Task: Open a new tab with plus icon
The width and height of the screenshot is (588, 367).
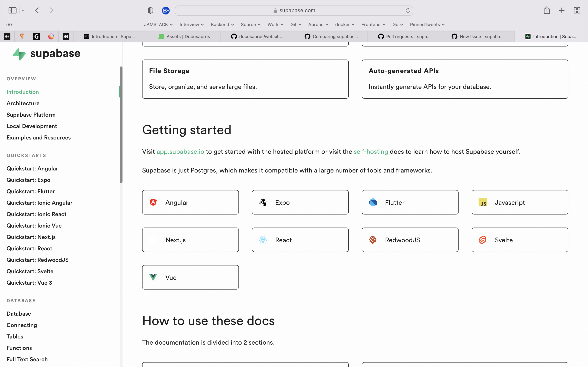Action: click(x=561, y=10)
